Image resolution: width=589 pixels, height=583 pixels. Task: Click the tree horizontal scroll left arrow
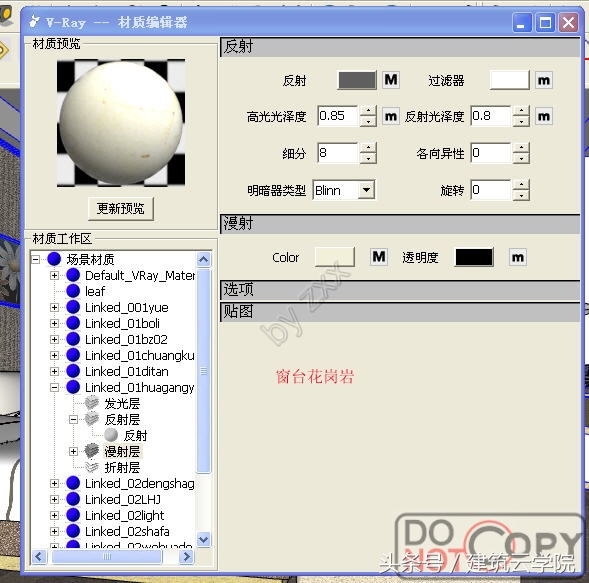pos(39,556)
